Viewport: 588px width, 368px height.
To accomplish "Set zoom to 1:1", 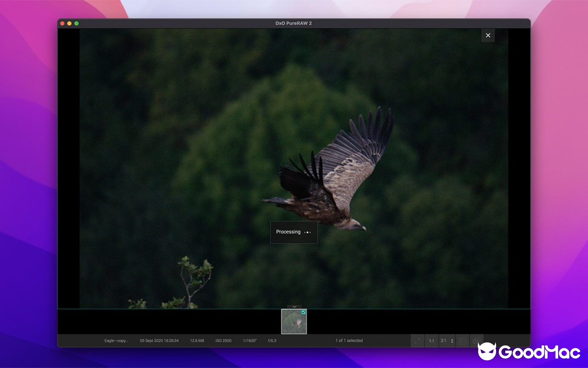I will (431, 341).
